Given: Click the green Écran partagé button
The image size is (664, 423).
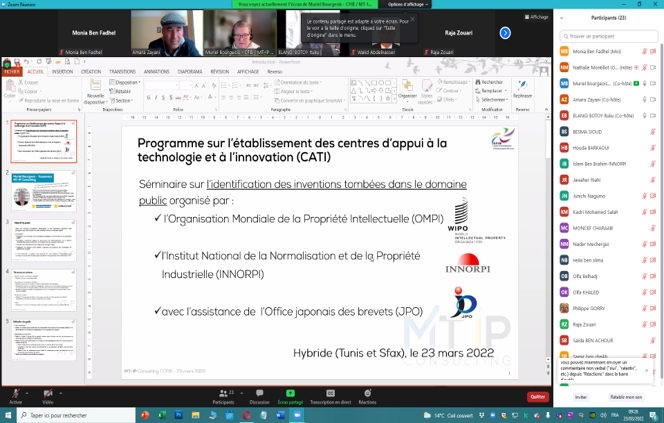Looking at the screenshot, I should pos(290,394).
